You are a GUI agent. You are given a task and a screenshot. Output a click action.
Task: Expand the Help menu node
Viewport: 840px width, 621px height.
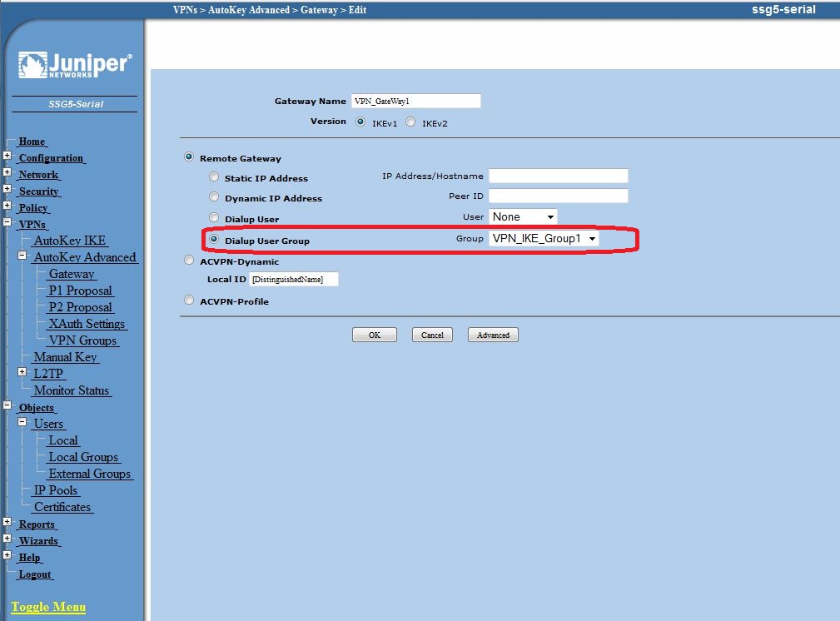click(x=7, y=554)
